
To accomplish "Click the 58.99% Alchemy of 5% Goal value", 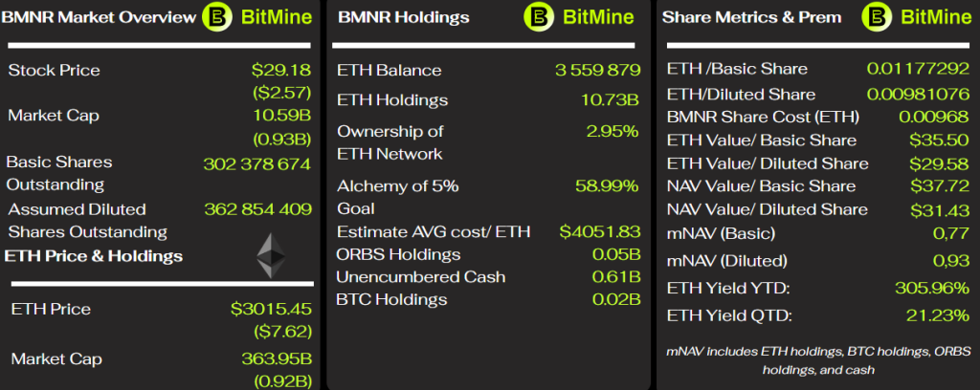I will (607, 184).
